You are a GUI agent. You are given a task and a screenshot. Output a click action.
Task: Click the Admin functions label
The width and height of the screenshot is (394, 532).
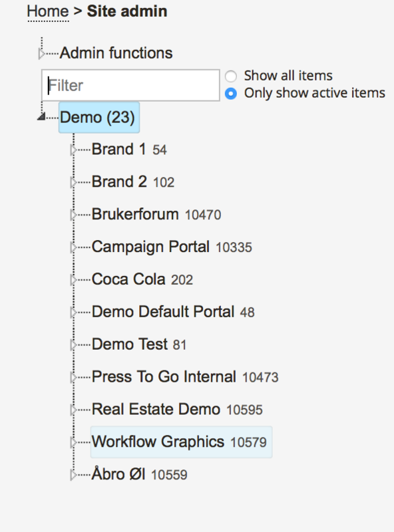[x=116, y=53]
